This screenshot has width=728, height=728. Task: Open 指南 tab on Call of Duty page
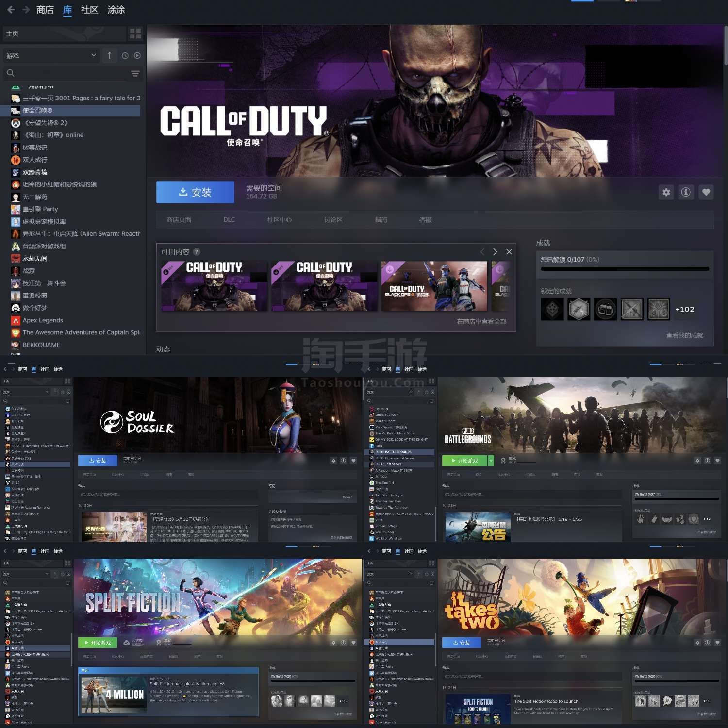[381, 220]
